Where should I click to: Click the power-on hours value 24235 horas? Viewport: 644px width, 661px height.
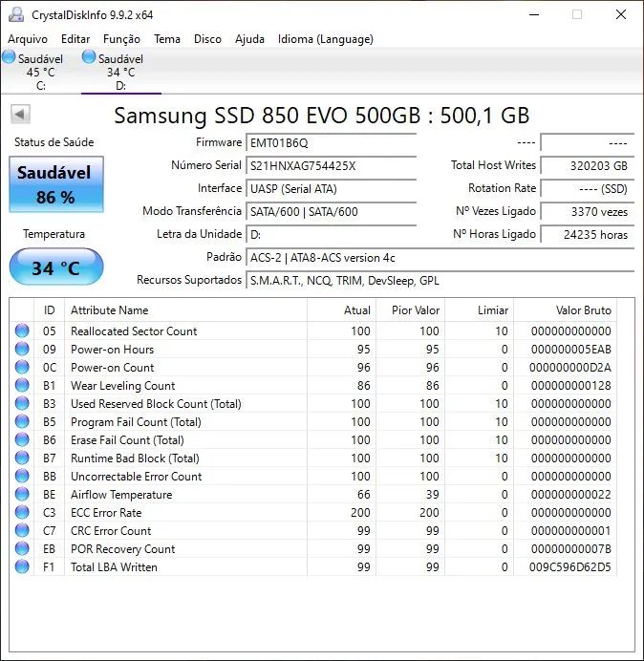pos(588,234)
